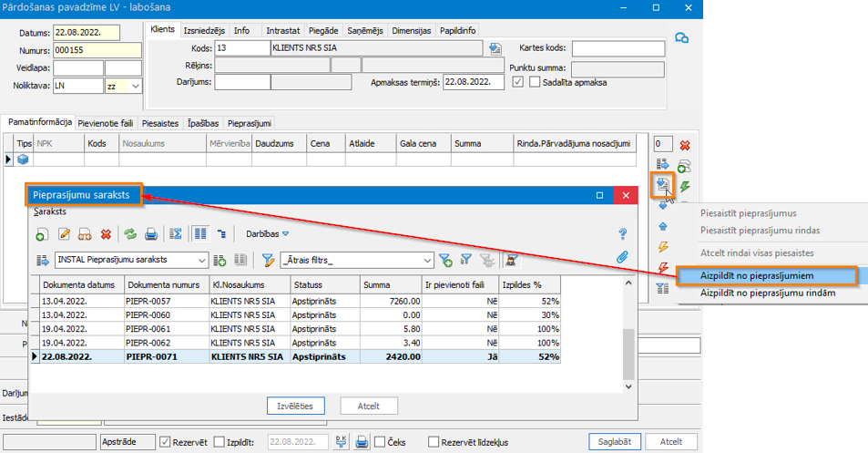Click the chat bubbles icon at top right
Screen dimensions: 868x453
[681, 37]
